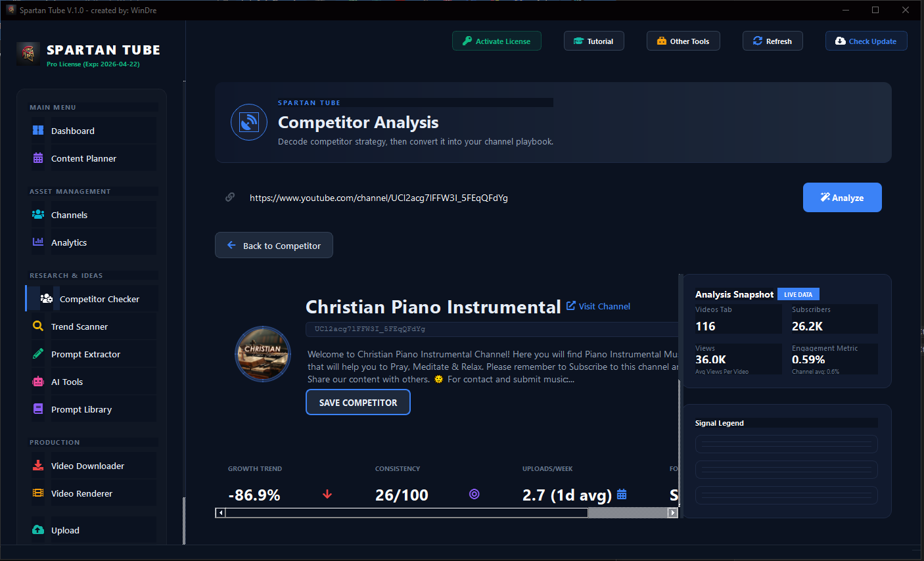Click the calendar icon next to Uploads/Week
Viewport: 924px width, 561px height.
(x=621, y=495)
